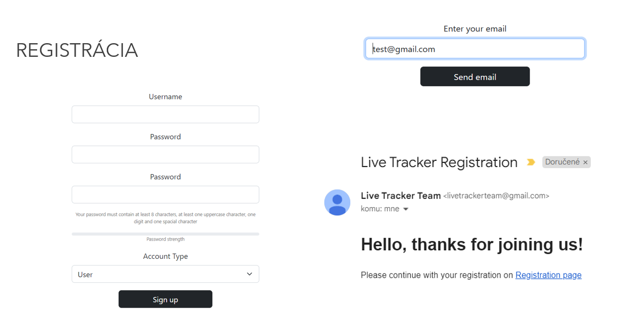Click the Doručené label tag
The width and height of the screenshot is (644, 334).
pyautogui.click(x=562, y=162)
